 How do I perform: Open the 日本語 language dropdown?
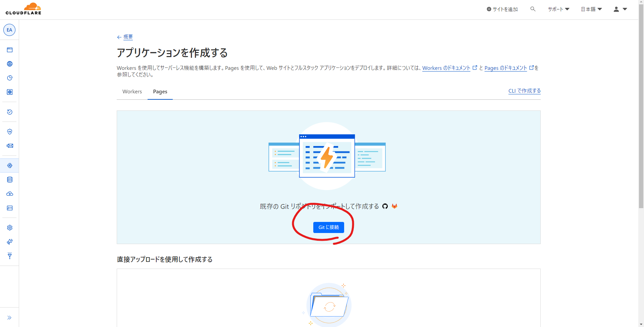591,9
